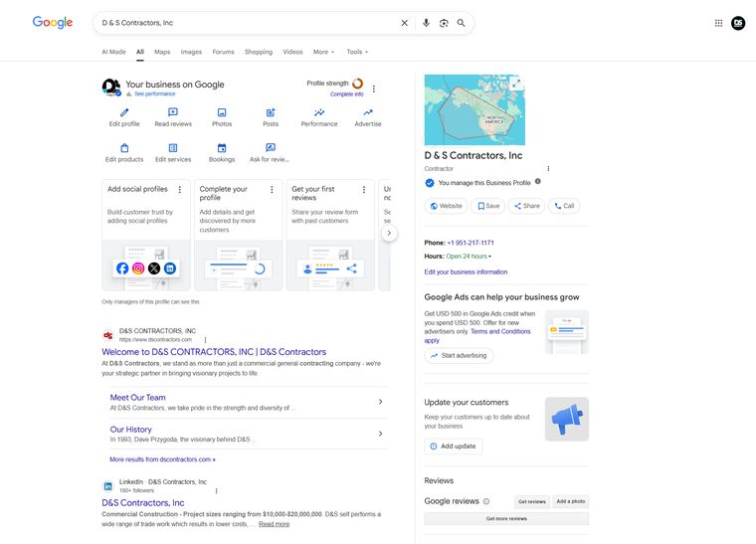Open the Videos tab

(x=292, y=52)
